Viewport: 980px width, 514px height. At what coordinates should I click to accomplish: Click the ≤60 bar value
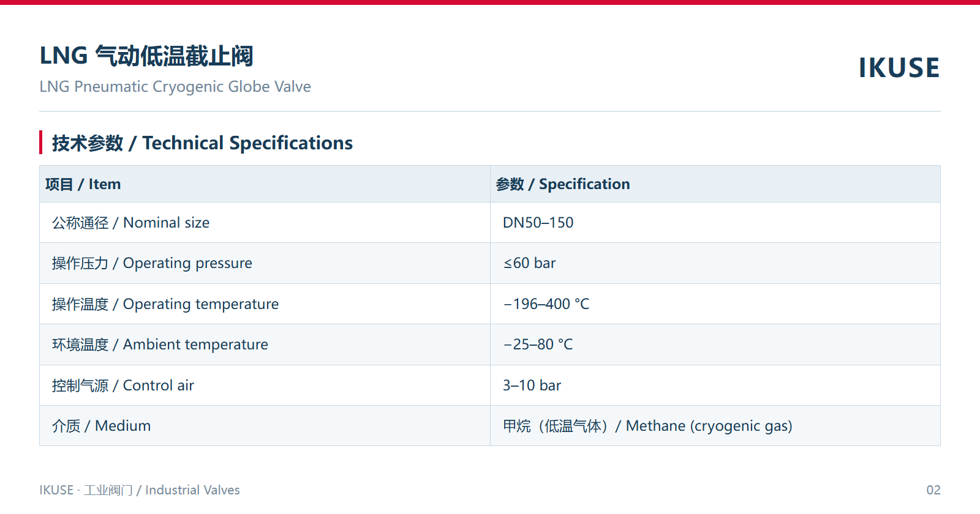(x=529, y=263)
